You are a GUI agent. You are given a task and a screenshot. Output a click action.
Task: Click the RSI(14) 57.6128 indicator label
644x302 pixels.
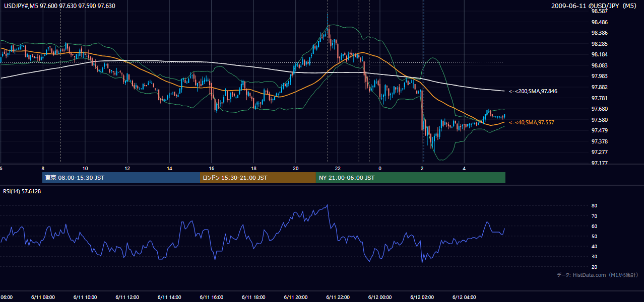pos(22,191)
